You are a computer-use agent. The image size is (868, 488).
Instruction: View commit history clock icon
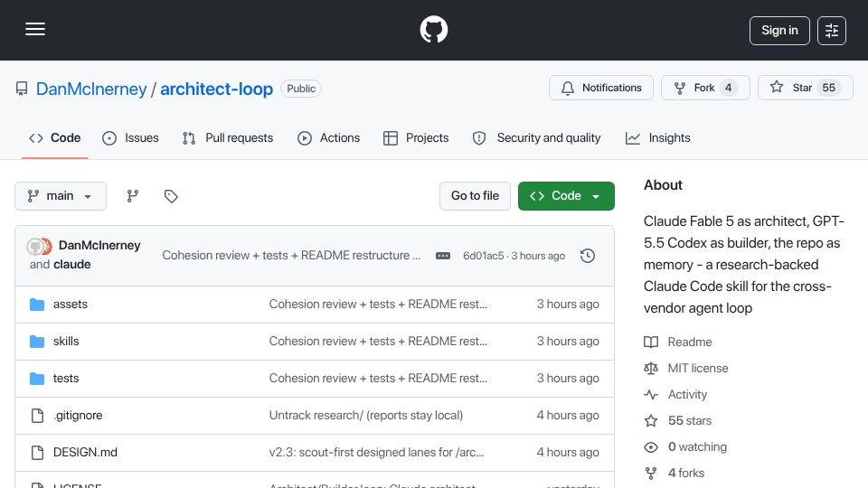click(588, 256)
